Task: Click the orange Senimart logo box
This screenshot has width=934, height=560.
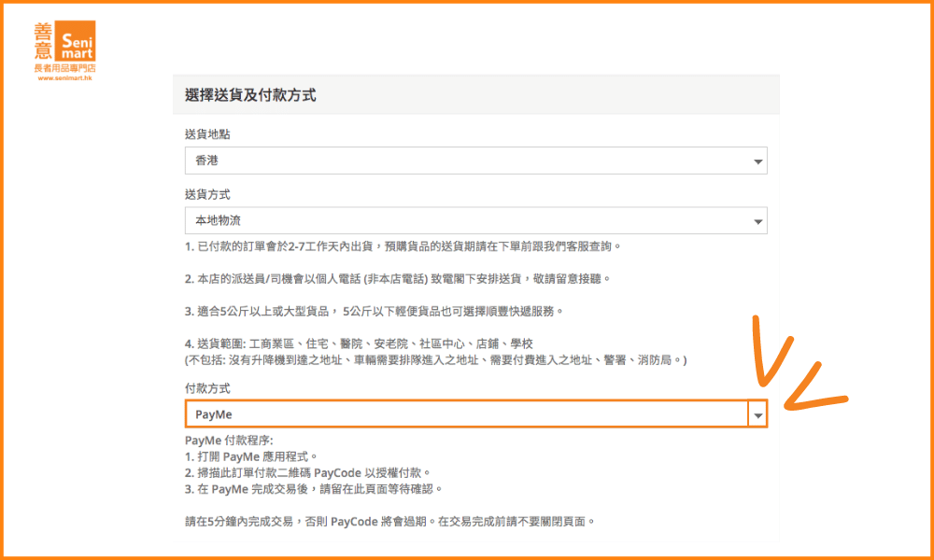Action: pyautogui.click(x=77, y=41)
